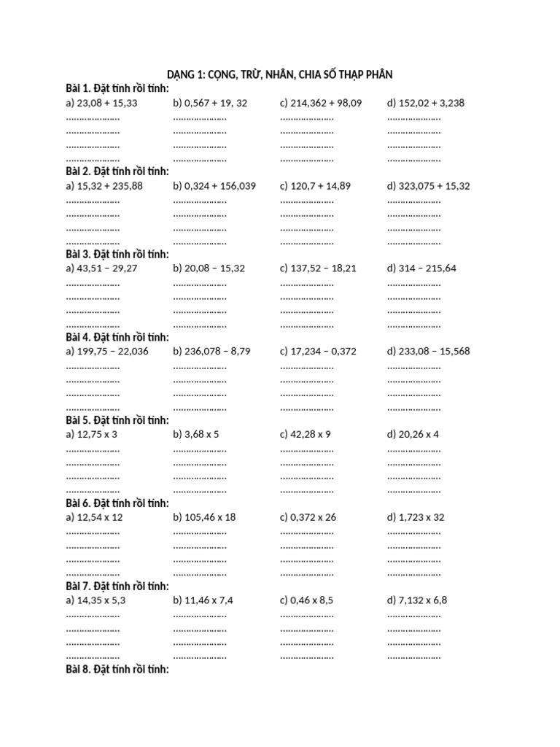Click the first dotted answer line under 12,75 x 3
This screenshot has width=560, height=747.
pyautogui.click(x=93, y=451)
